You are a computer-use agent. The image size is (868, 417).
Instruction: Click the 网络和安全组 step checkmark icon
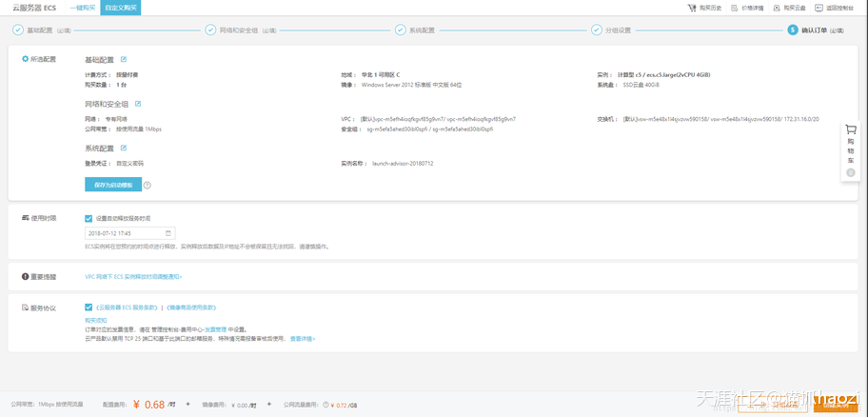[x=210, y=30]
